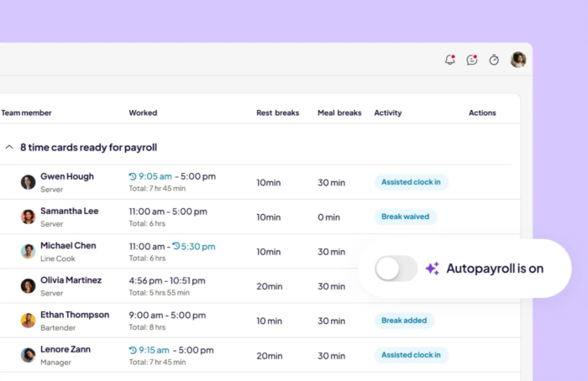588x381 pixels.
Task: Click the Activity column header
Action: (x=388, y=112)
